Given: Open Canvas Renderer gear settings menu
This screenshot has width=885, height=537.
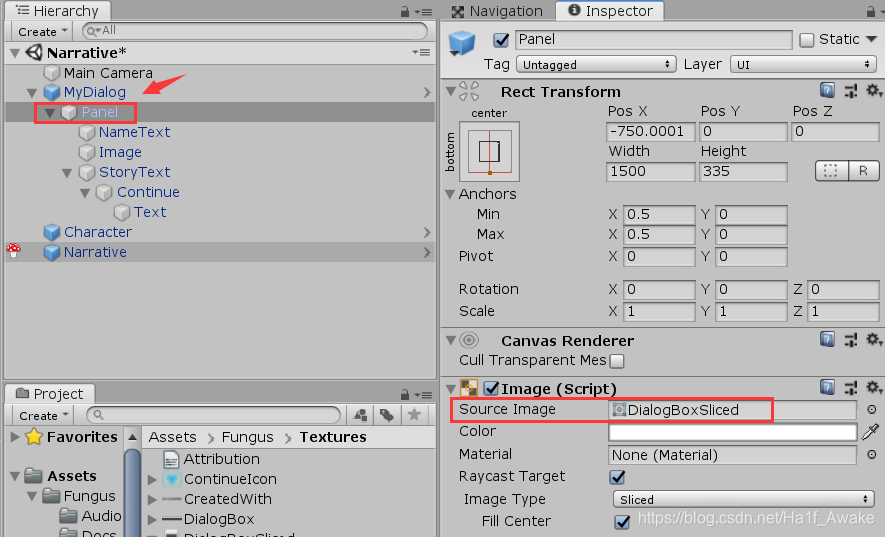Looking at the screenshot, I should (x=874, y=339).
